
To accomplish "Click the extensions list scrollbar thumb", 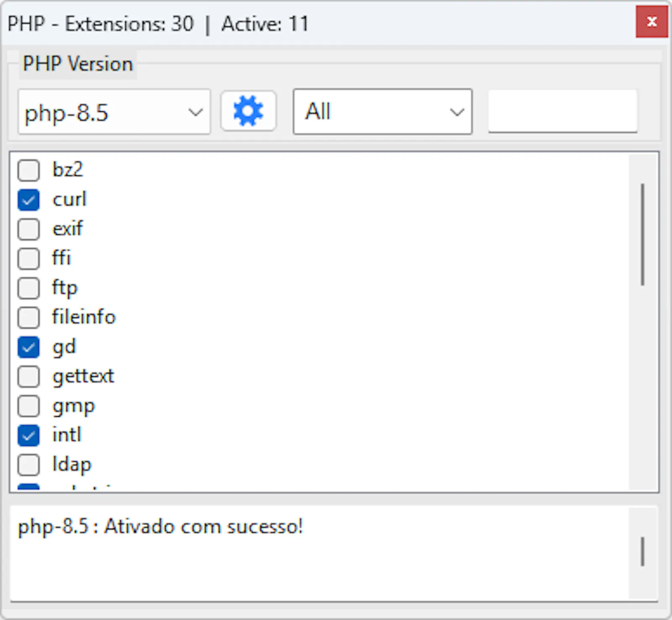I will coord(643,234).
